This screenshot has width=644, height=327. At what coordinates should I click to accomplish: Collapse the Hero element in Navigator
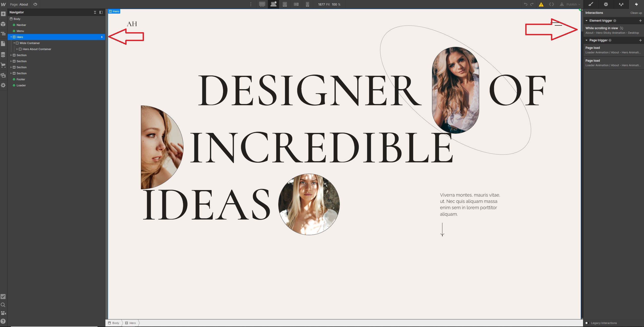point(11,37)
